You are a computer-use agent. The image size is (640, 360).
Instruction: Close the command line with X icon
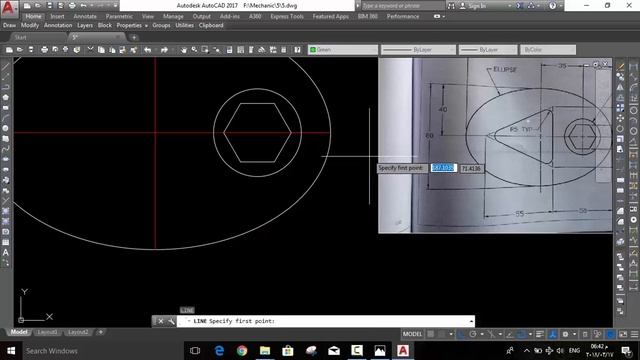point(161,321)
